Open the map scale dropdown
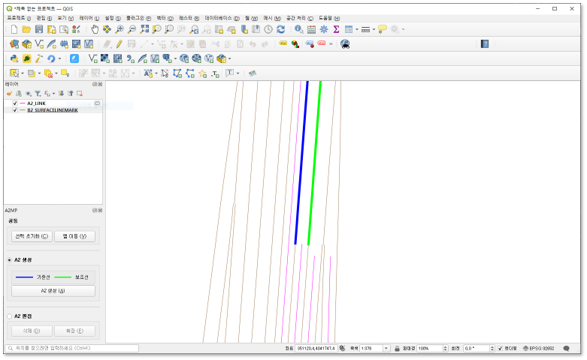The width and height of the screenshot is (587, 360). [x=386, y=348]
